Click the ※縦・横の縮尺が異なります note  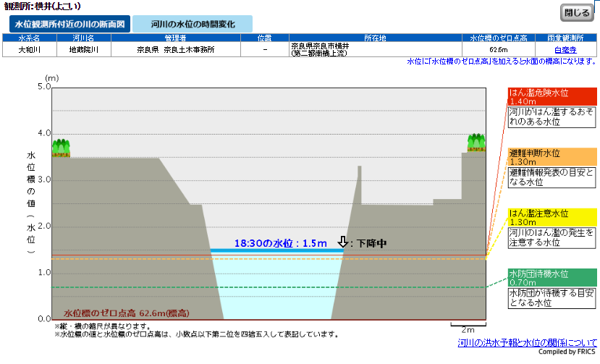pyautogui.click(x=102, y=326)
